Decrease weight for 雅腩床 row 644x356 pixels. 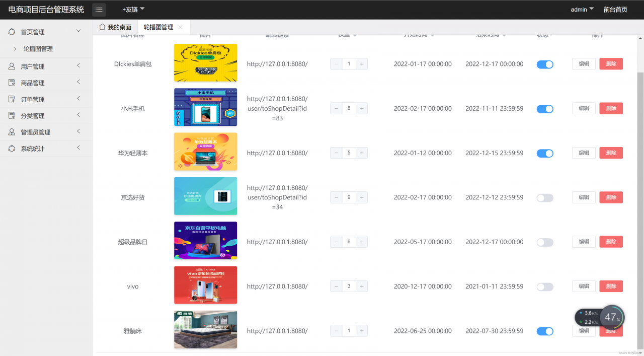(336, 331)
